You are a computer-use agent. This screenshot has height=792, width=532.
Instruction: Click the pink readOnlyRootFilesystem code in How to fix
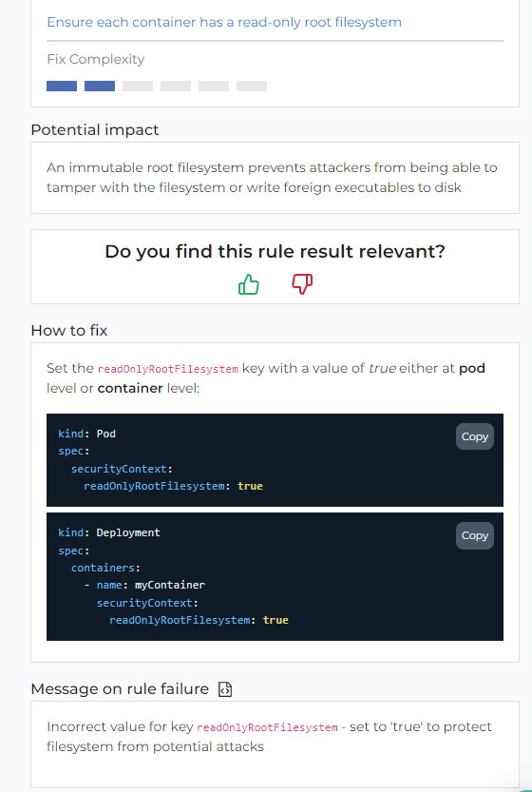tap(167, 369)
